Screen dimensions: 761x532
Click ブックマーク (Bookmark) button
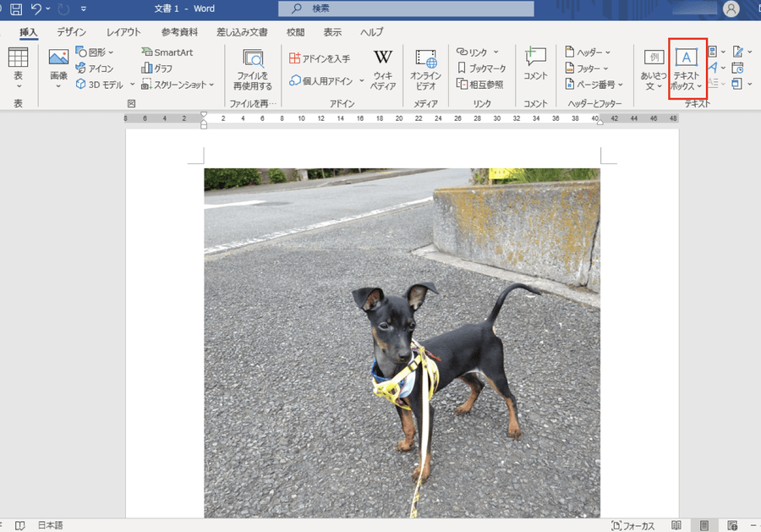(x=481, y=68)
